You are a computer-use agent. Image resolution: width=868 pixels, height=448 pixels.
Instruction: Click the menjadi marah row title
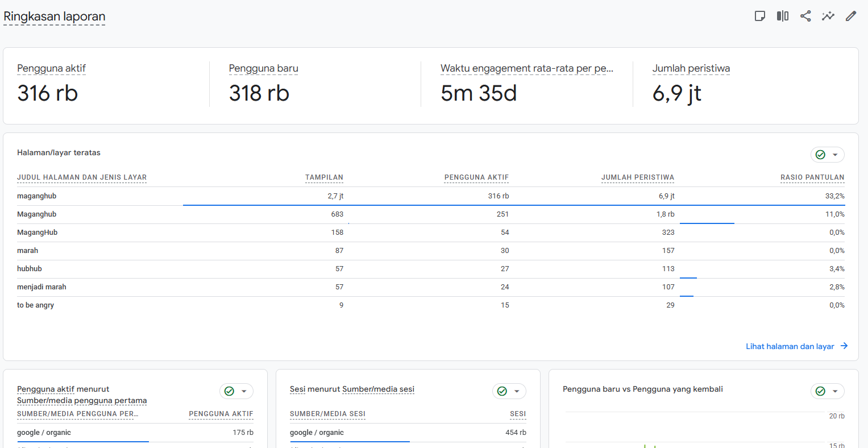tap(41, 287)
